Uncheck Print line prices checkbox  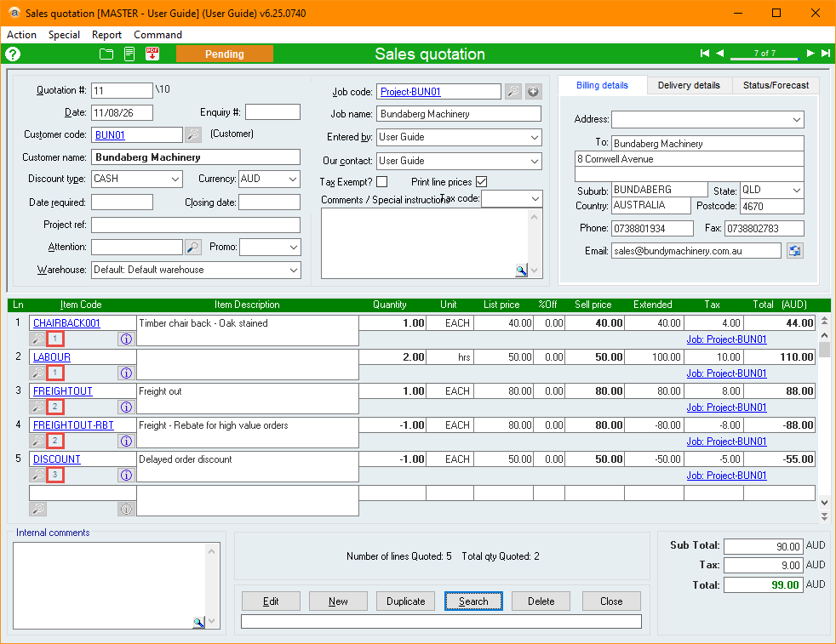coord(482,182)
